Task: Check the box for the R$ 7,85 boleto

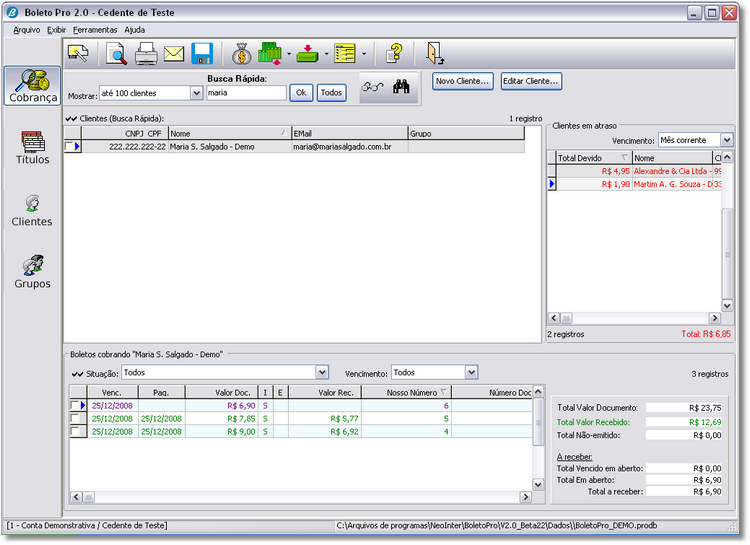Action: (75, 418)
